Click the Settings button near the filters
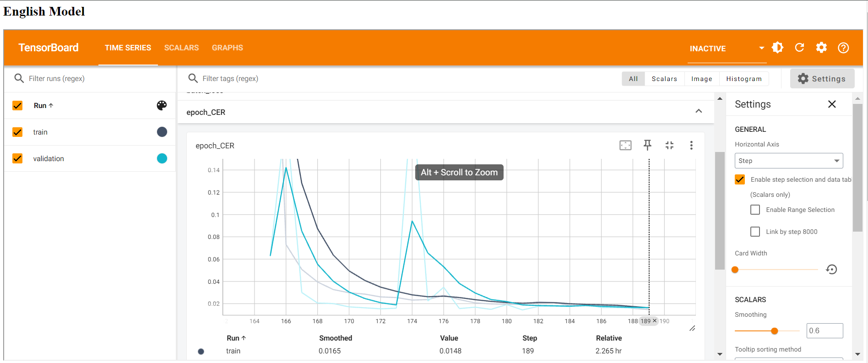This screenshot has width=868, height=363. tap(822, 79)
